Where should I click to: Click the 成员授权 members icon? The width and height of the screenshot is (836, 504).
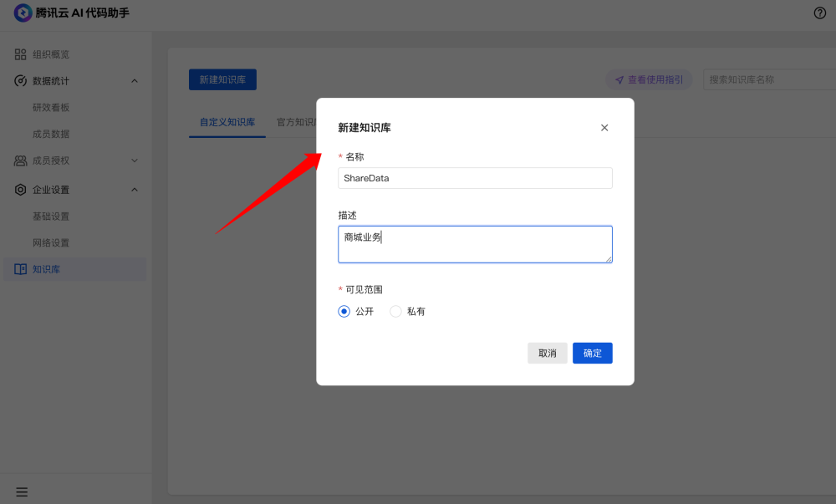20,160
